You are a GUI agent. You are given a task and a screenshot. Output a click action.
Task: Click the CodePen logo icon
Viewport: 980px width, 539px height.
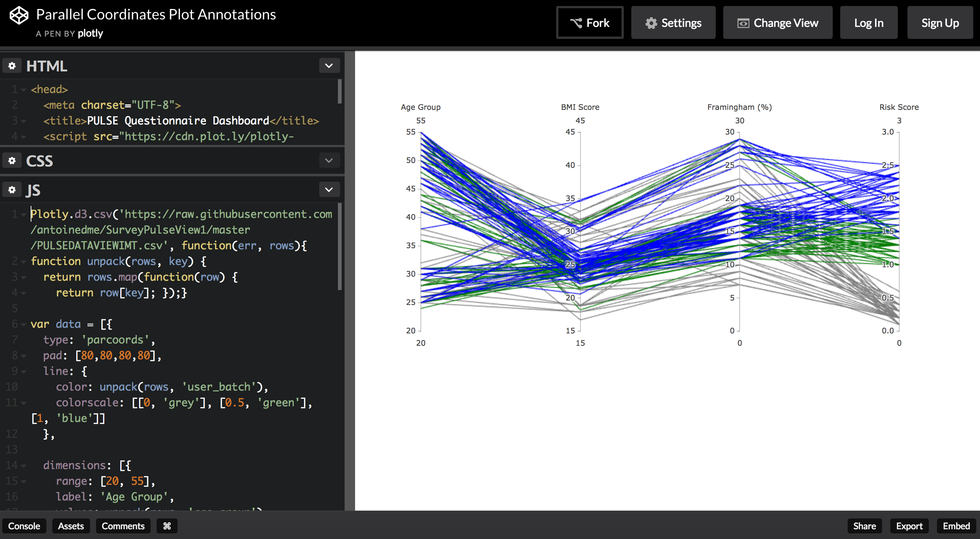(x=19, y=16)
